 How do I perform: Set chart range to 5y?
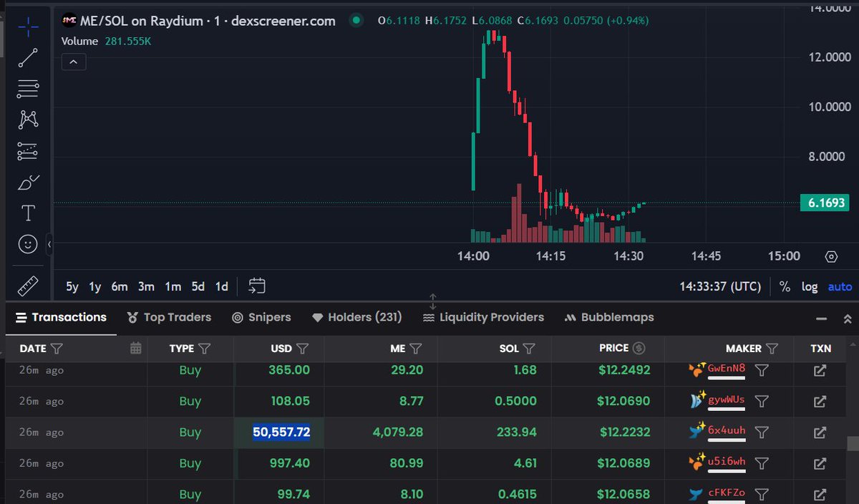(x=72, y=286)
